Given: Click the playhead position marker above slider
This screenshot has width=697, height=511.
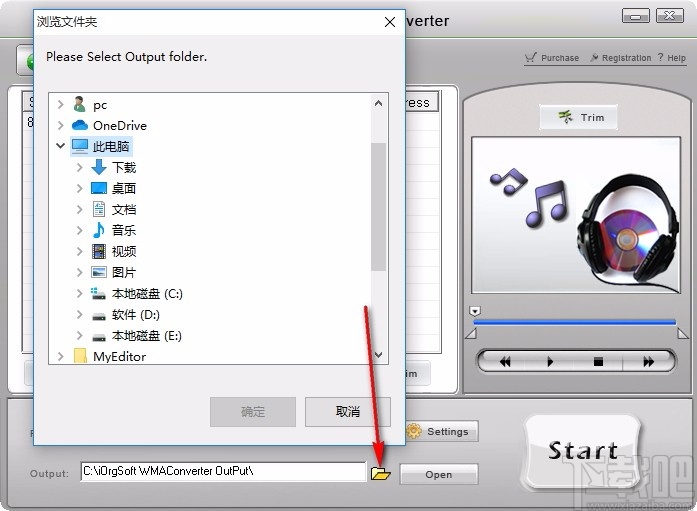Looking at the screenshot, I should [475, 311].
